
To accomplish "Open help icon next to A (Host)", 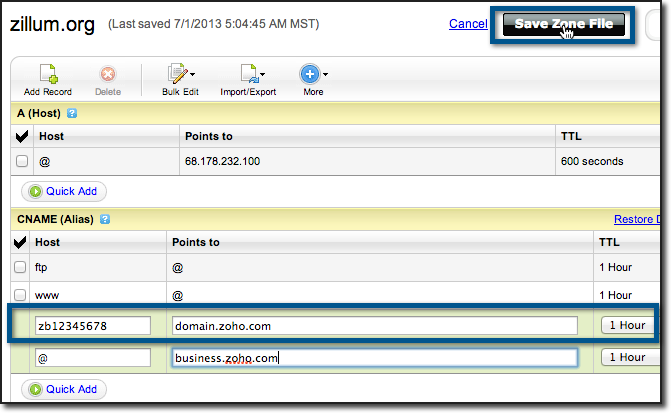I will pyautogui.click(x=72, y=114).
